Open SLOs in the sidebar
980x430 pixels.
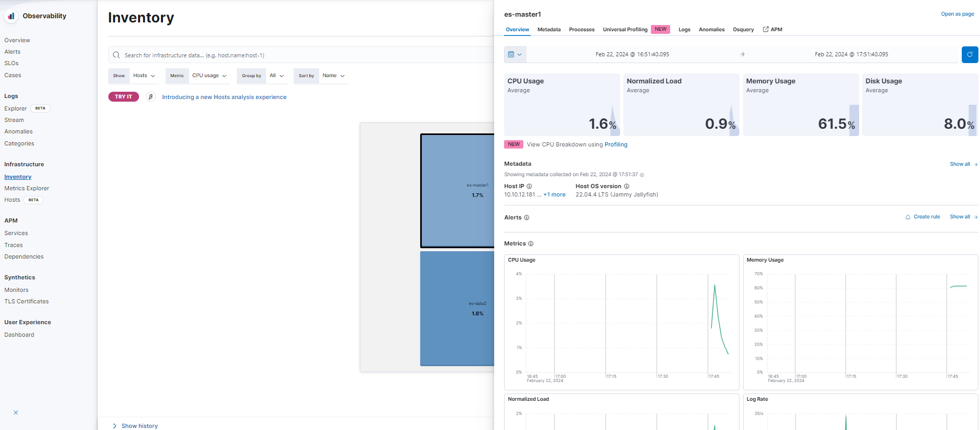tap(11, 63)
